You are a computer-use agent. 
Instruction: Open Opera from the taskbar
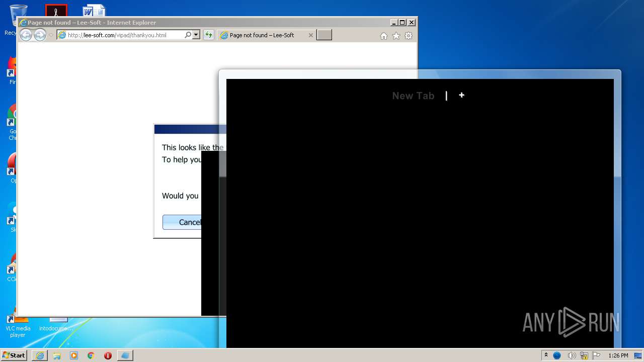108,355
